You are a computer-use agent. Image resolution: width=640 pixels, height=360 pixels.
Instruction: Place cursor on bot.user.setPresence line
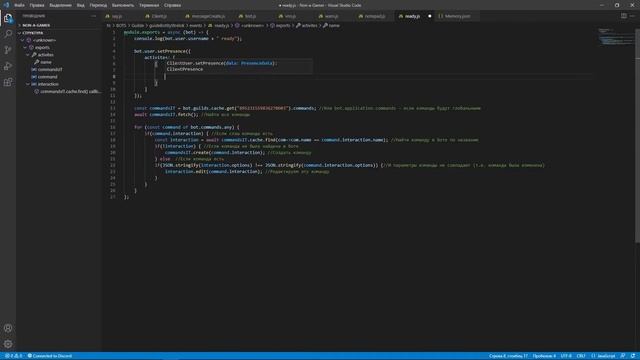coord(162,51)
